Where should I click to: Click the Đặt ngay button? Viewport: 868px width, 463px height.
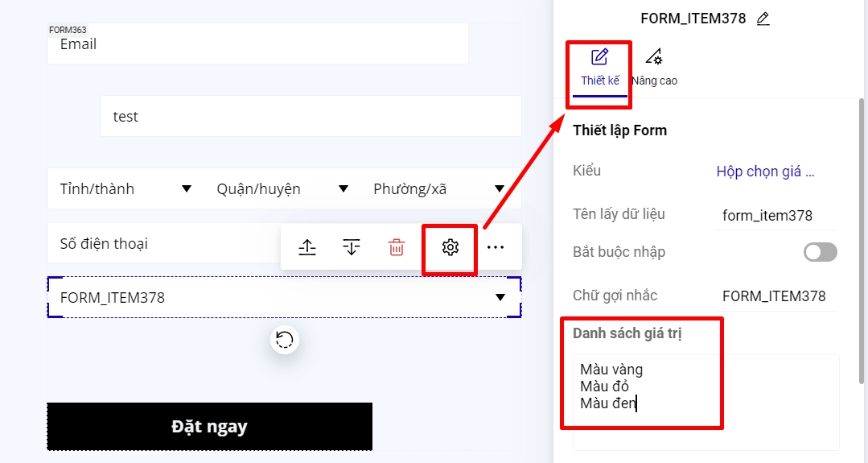(x=209, y=427)
